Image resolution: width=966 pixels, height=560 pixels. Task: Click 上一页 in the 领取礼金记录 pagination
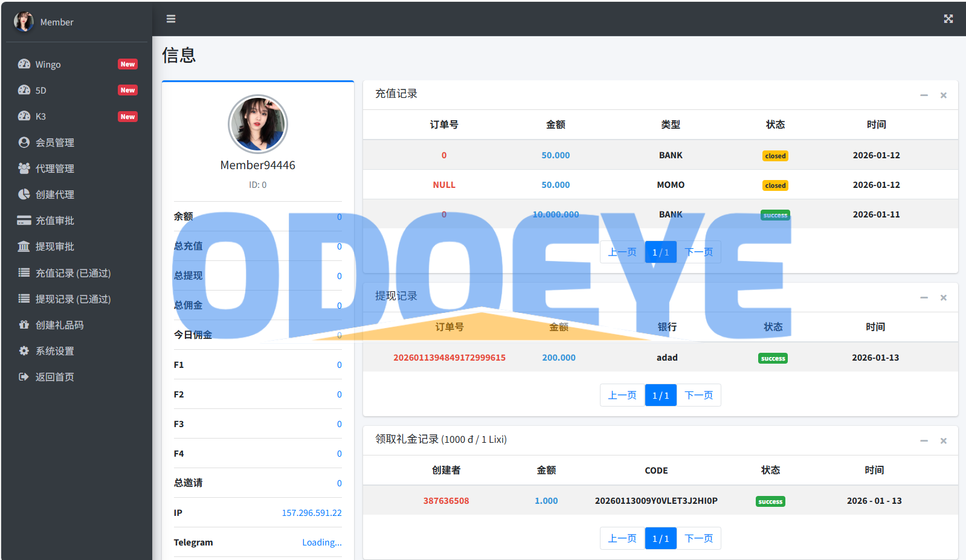(x=622, y=538)
